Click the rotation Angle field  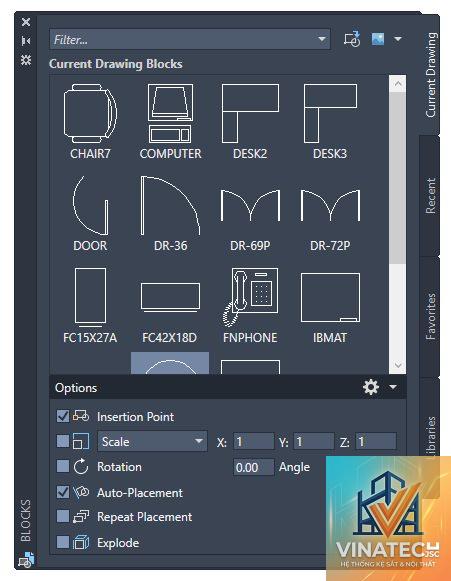pos(253,467)
